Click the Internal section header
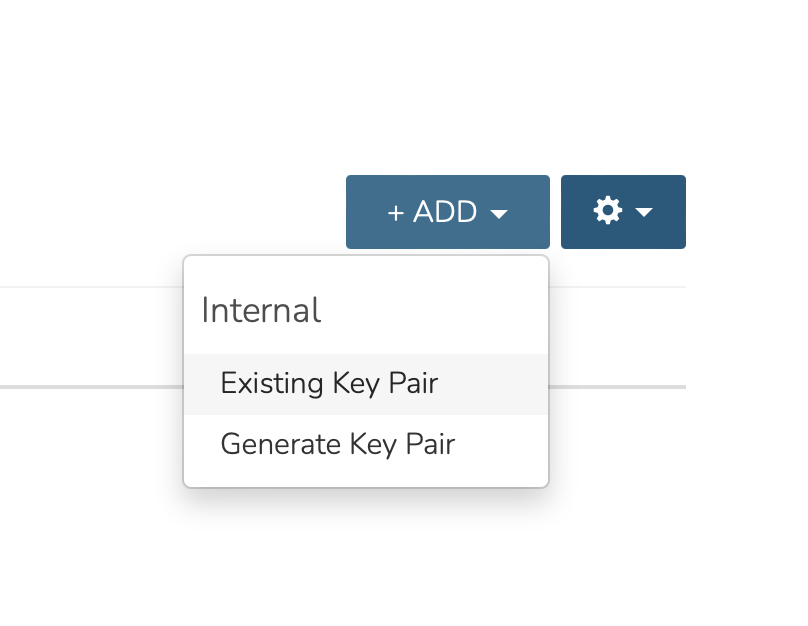The height and width of the screenshot is (626, 808). 261,310
